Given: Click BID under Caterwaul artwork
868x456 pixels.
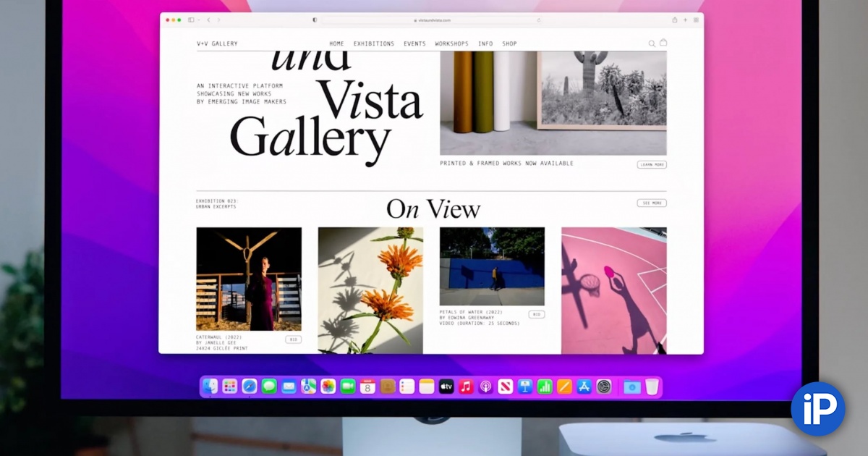Looking at the screenshot, I should [x=293, y=339].
